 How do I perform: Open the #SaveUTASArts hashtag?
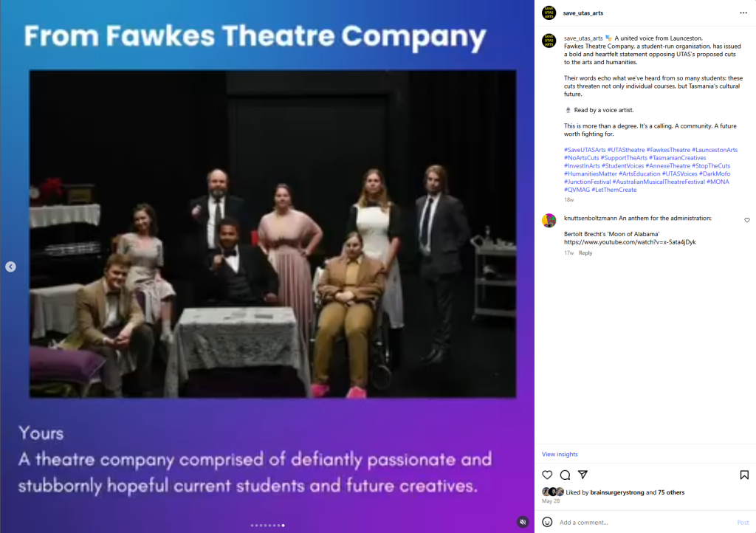click(x=585, y=150)
